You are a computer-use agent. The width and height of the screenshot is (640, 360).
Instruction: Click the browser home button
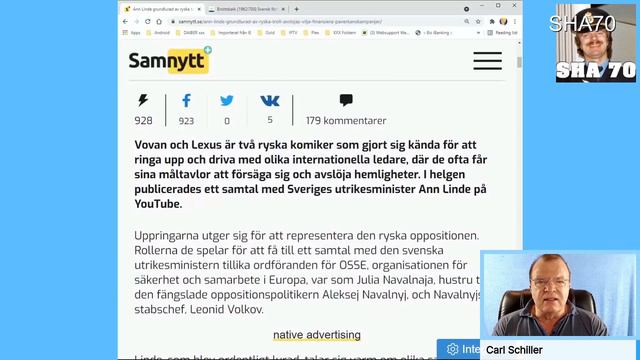coord(159,21)
